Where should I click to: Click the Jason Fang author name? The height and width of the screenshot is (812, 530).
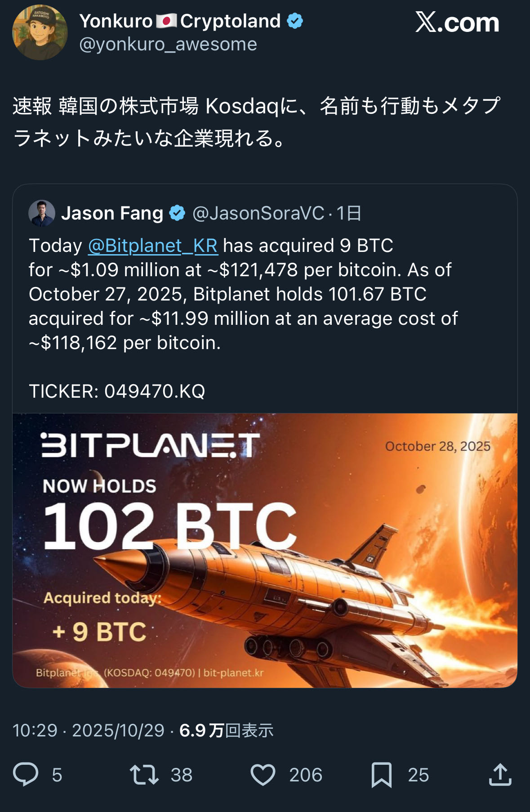[x=112, y=213]
